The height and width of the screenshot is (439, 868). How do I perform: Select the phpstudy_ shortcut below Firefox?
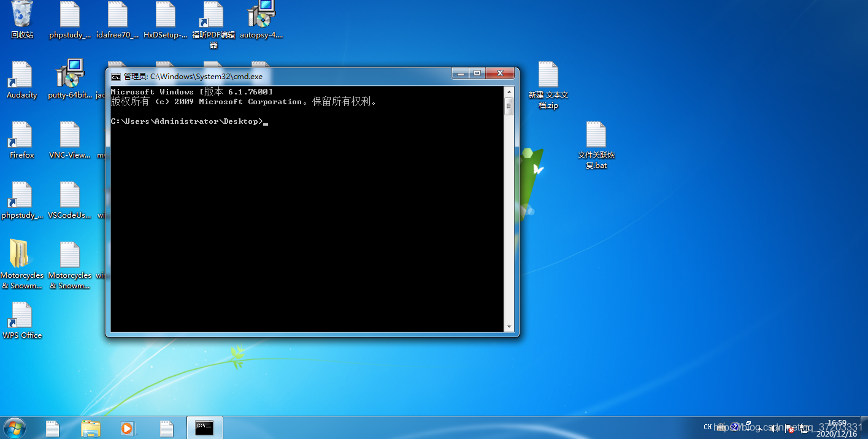click(22, 200)
